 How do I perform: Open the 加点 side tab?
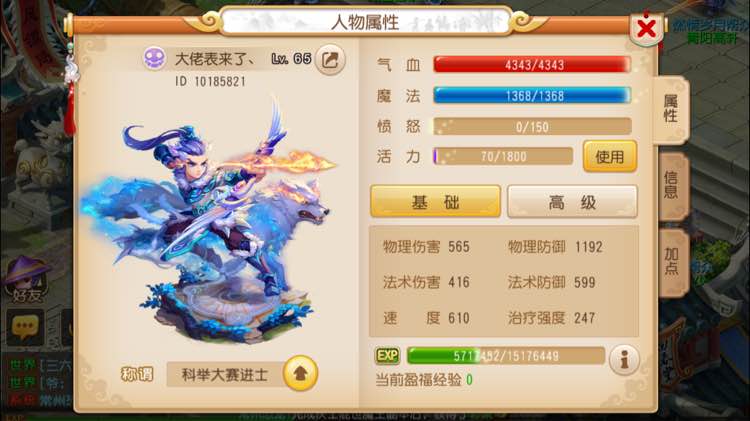[x=672, y=262]
